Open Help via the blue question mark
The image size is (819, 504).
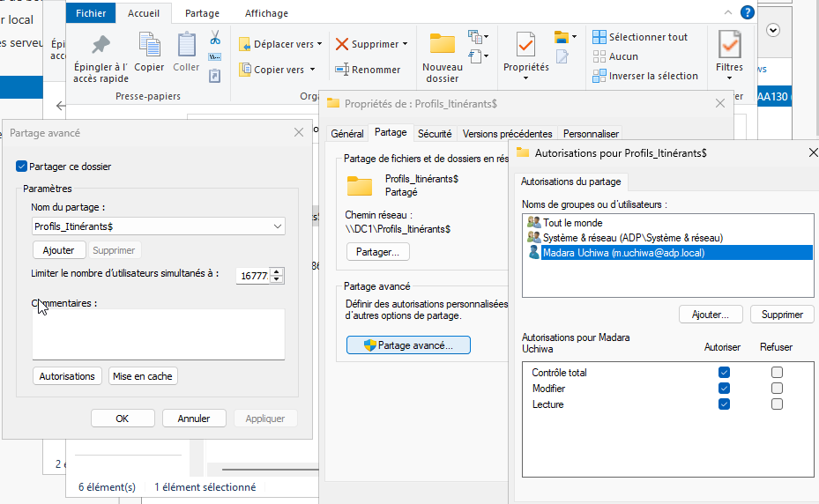coord(748,12)
